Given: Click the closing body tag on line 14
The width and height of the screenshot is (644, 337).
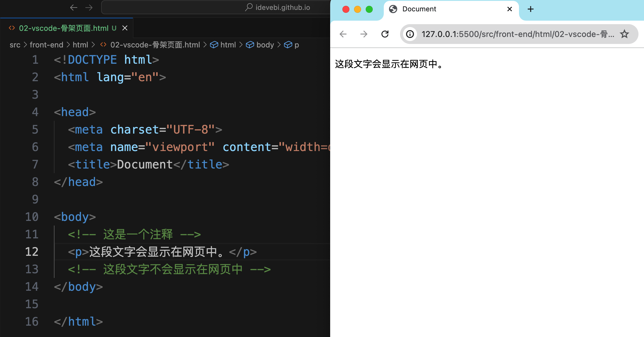Looking at the screenshot, I should tap(78, 287).
